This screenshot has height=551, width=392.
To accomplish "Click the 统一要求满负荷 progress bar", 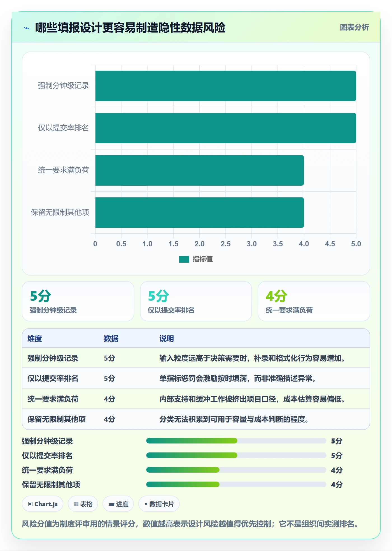I will 236,470.
